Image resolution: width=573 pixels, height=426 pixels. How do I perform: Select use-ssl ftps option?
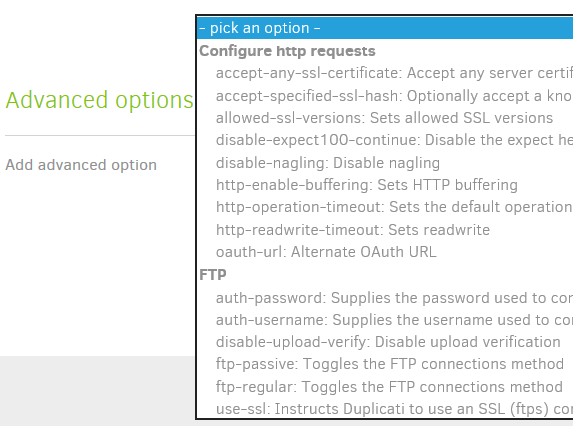[x=385, y=409]
